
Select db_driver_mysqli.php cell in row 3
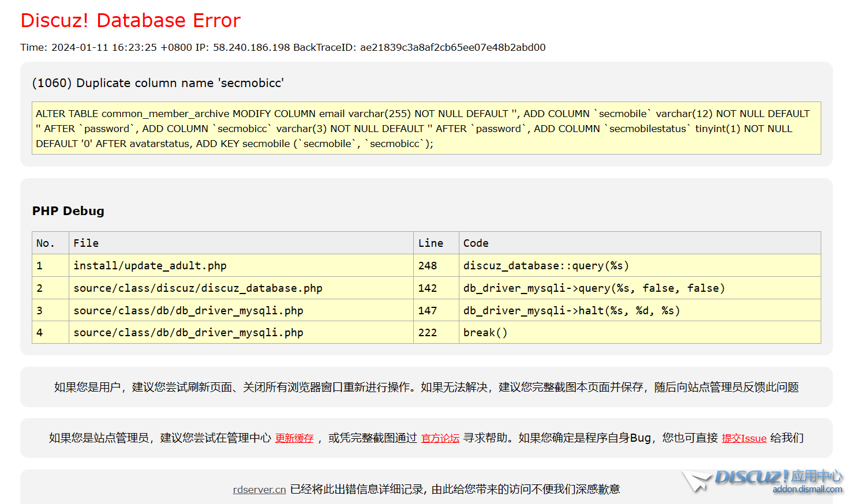(241, 311)
